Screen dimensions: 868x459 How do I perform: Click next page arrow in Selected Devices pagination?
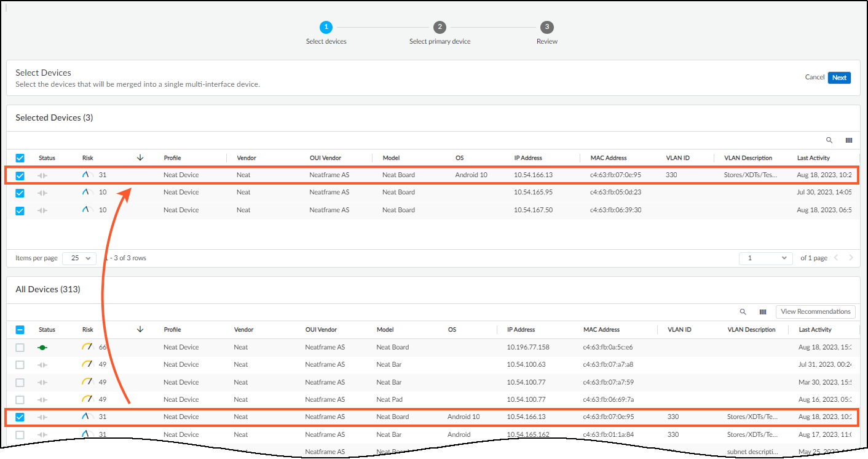click(x=851, y=258)
